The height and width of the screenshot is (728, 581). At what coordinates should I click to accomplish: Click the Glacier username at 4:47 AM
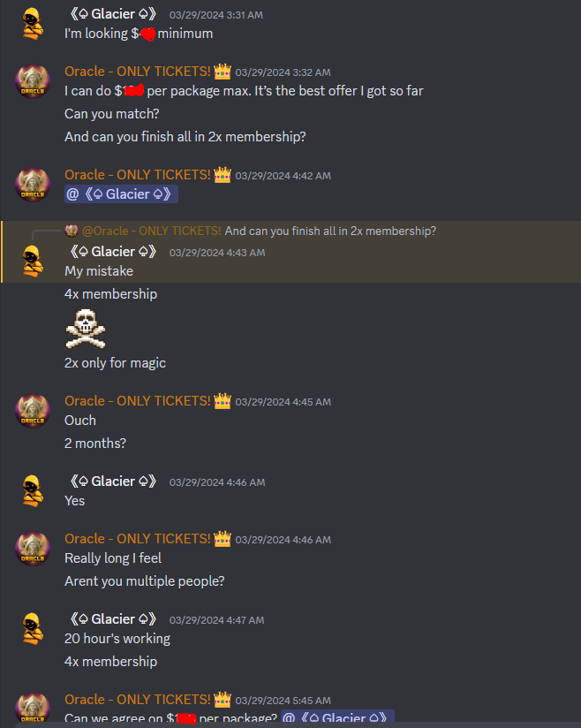pos(113,619)
